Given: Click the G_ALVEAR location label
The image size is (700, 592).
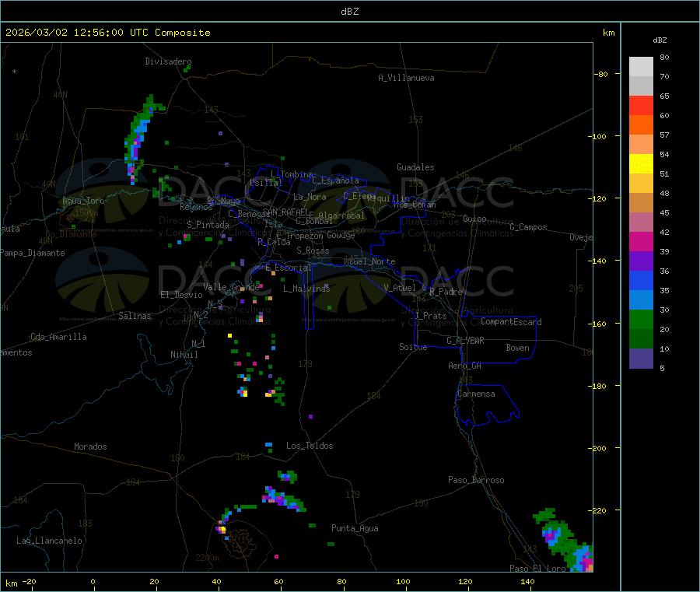Looking at the screenshot, I should pyautogui.click(x=465, y=341).
